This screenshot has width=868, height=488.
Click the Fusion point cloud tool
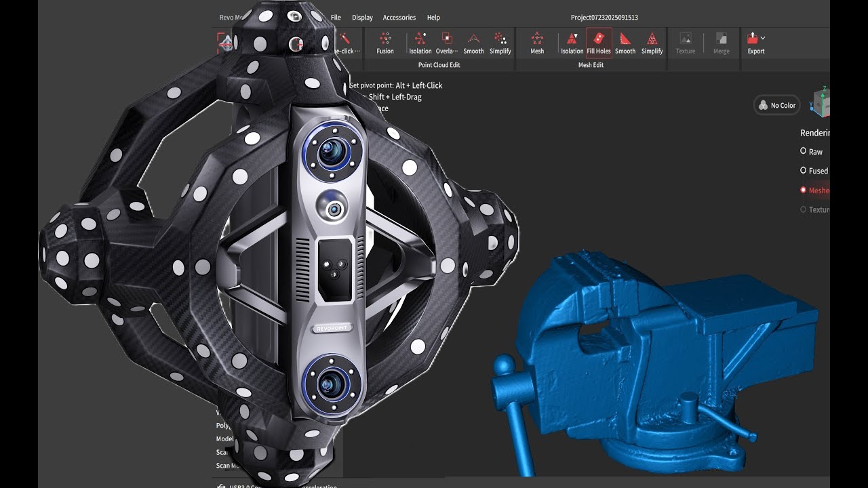[385, 43]
